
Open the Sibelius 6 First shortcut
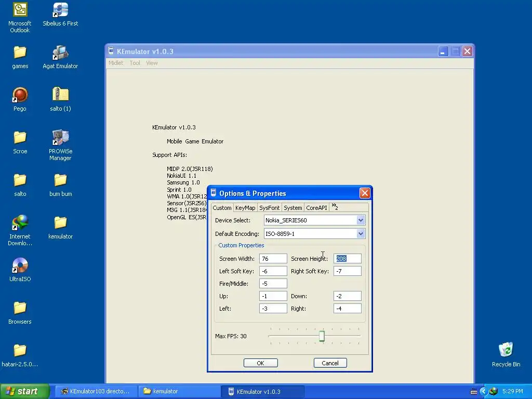point(60,10)
